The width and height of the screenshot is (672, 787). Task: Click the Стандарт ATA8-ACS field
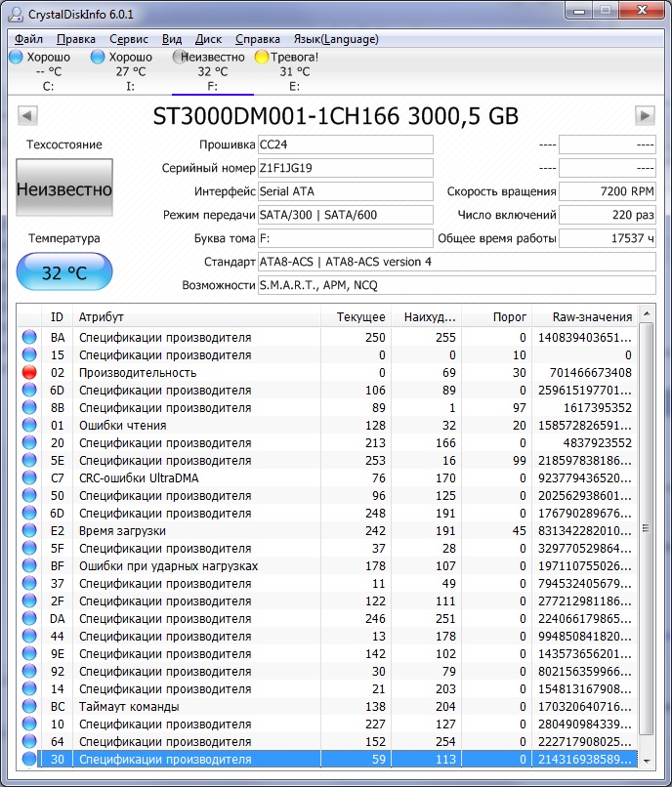pyautogui.click(x=457, y=262)
